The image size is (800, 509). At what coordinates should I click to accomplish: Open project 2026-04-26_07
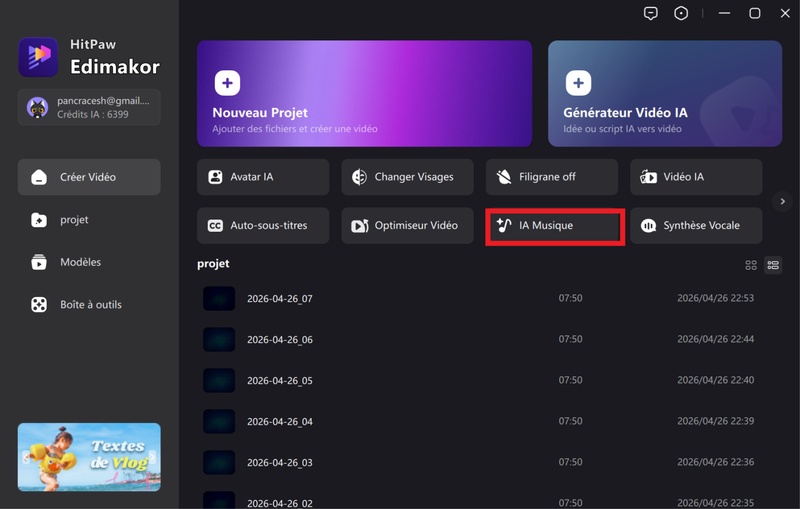pyautogui.click(x=489, y=298)
